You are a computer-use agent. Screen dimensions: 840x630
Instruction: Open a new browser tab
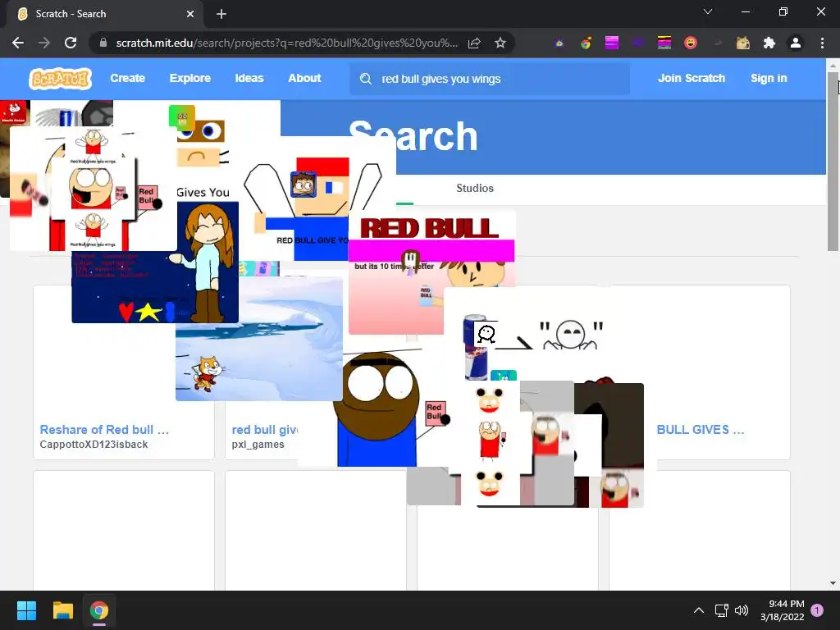tap(221, 14)
